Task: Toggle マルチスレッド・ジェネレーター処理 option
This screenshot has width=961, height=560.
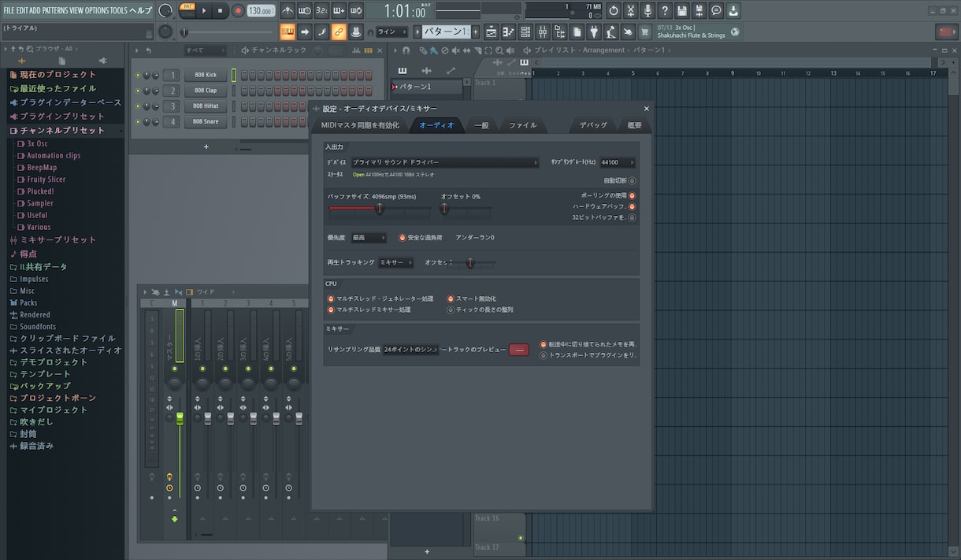Action: 331,299
